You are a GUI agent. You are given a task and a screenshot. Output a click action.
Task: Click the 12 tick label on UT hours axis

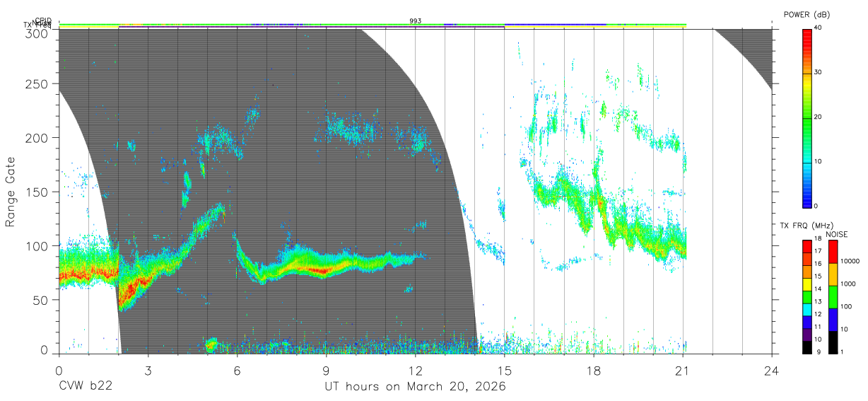point(415,369)
